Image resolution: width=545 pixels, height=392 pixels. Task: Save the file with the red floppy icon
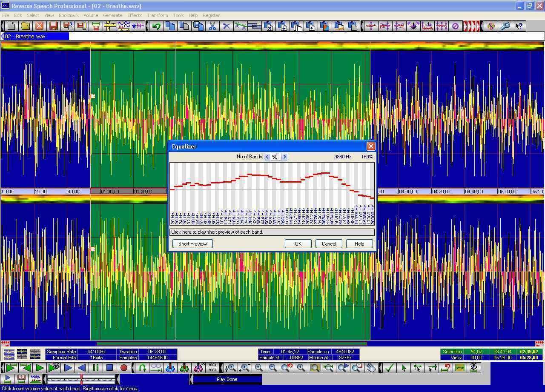[x=54, y=26]
